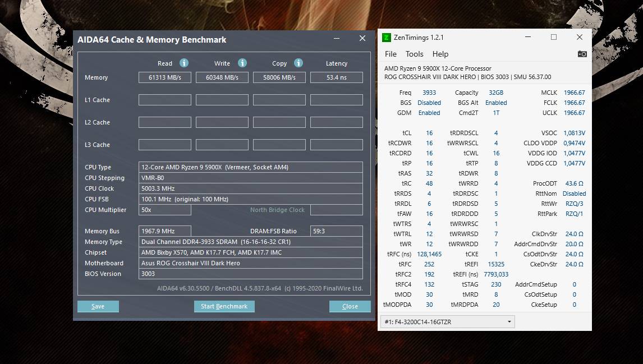Open the File menu in ZenTimings

pyautogui.click(x=391, y=54)
